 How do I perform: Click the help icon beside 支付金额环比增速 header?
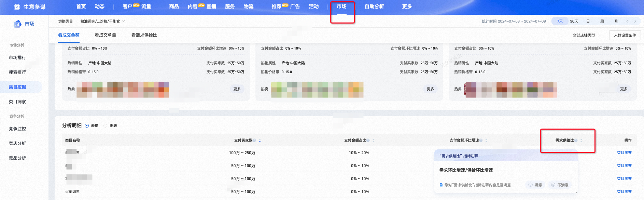[481, 141]
